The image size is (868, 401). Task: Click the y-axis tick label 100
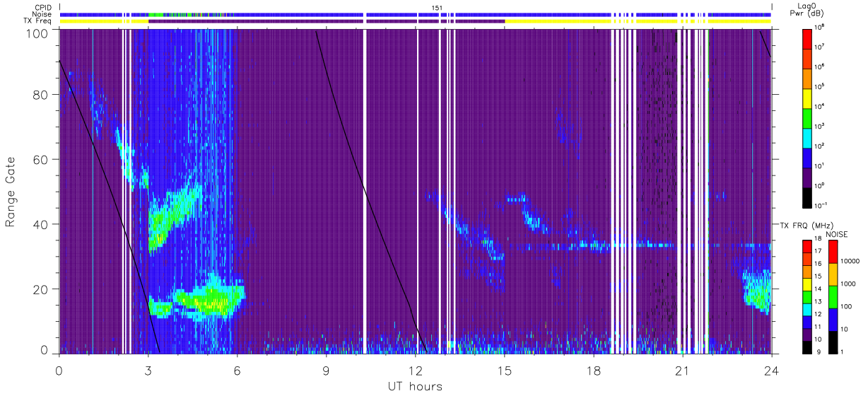click(38, 33)
